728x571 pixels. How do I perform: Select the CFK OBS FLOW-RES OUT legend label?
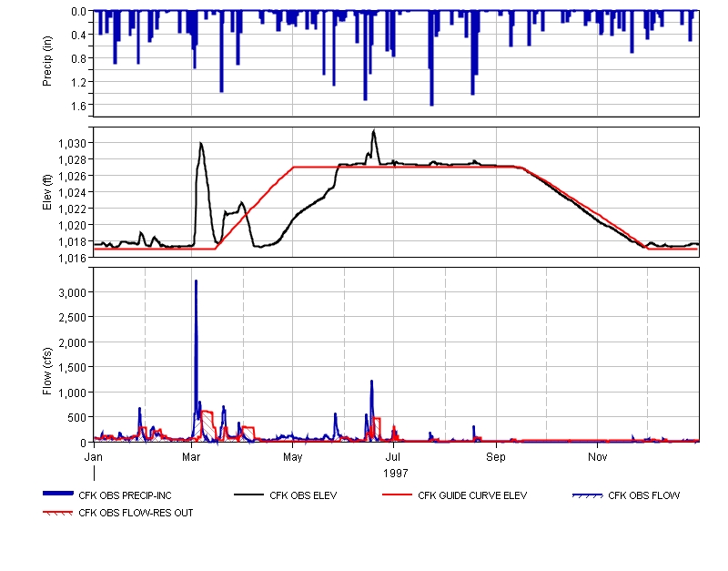click(136, 513)
